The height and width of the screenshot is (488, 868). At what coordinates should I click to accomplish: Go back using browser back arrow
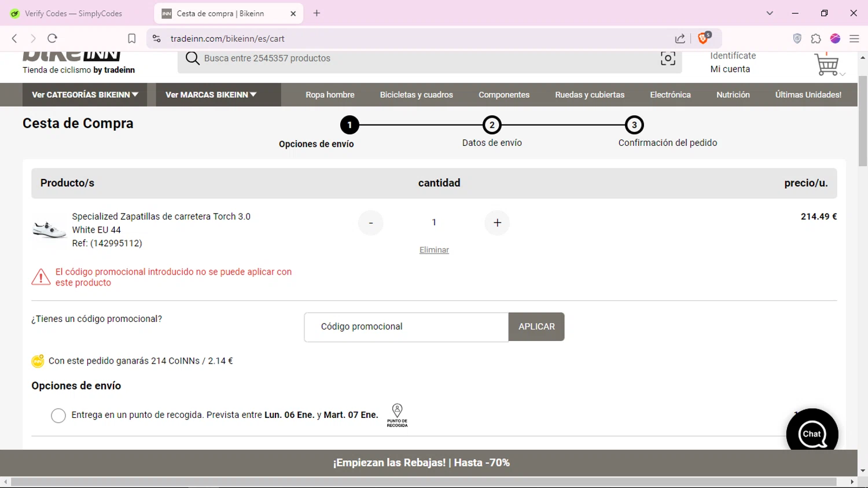click(x=14, y=39)
